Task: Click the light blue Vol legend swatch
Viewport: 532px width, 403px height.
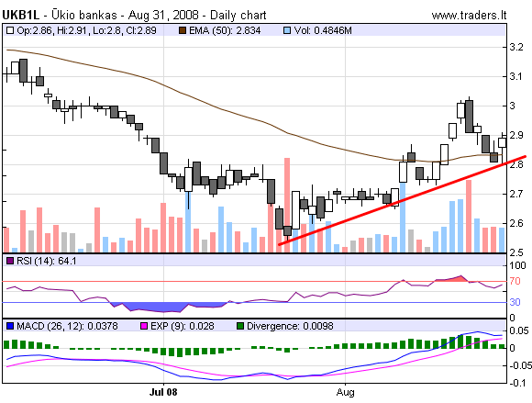Action: pyautogui.click(x=287, y=30)
